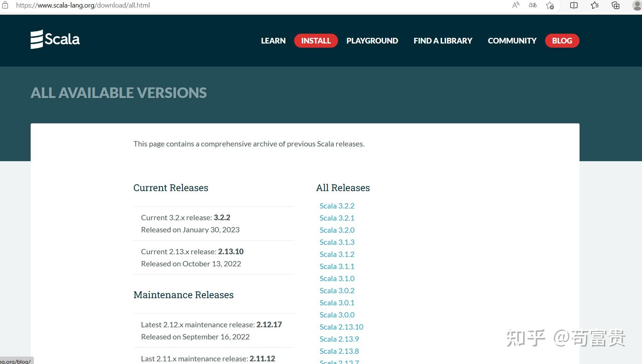
Task: Click the translate page icon
Action: (533, 5)
